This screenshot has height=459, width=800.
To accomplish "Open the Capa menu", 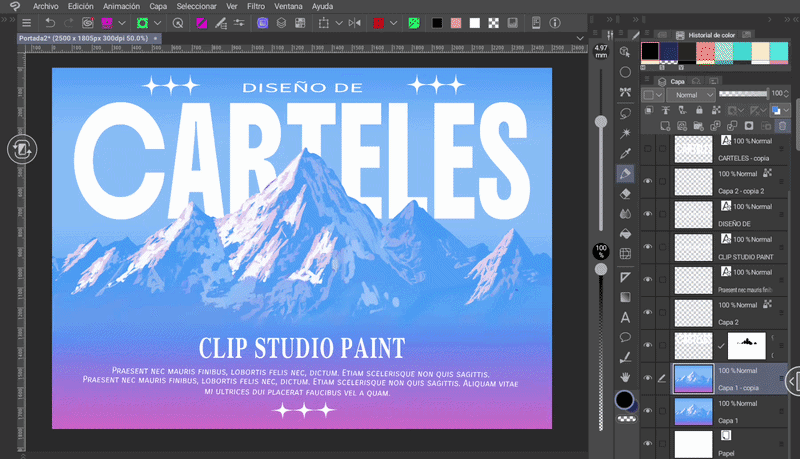I will 158,6.
